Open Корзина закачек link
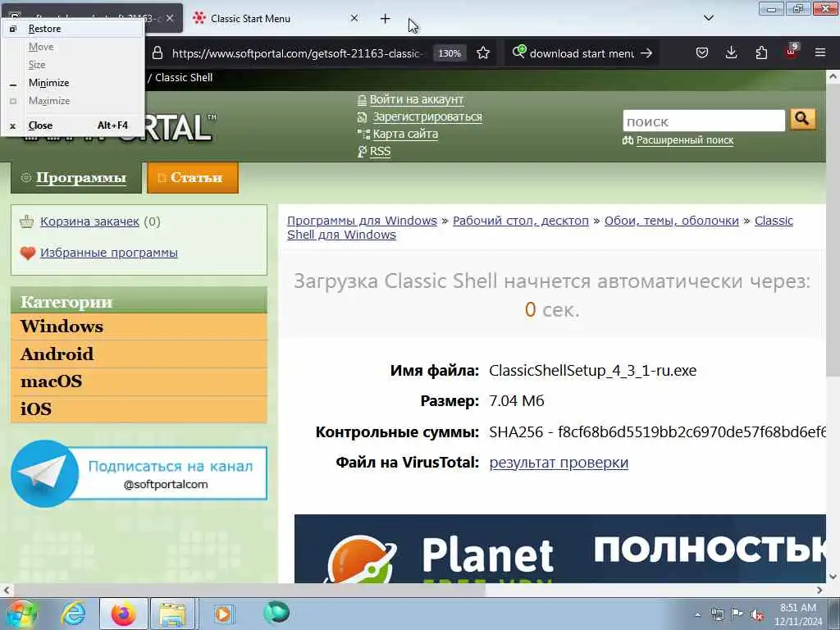840x630 pixels. coord(89,221)
